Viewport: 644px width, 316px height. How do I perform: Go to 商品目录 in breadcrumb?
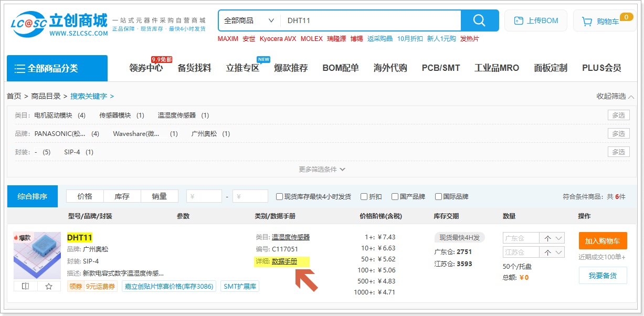[x=46, y=96]
